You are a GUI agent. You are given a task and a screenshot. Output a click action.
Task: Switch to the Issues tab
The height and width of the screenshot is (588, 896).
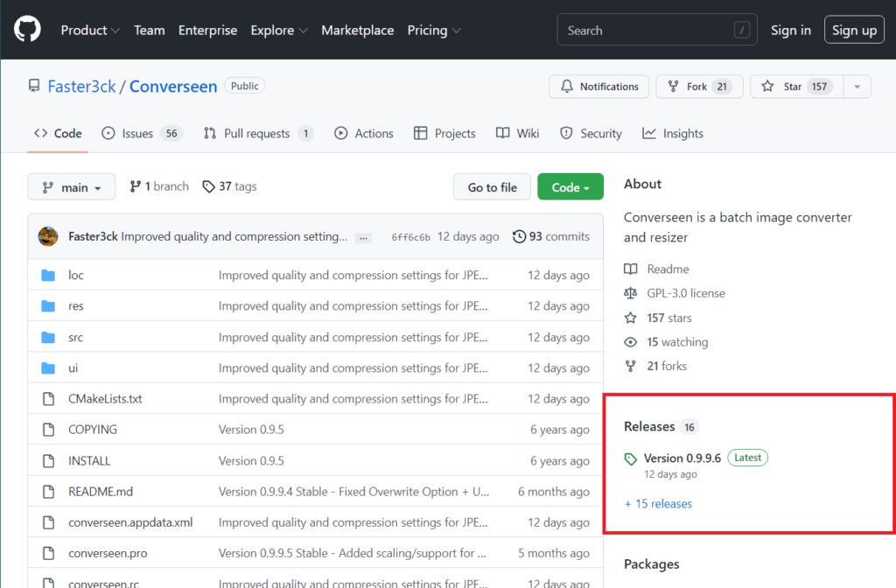(141, 134)
